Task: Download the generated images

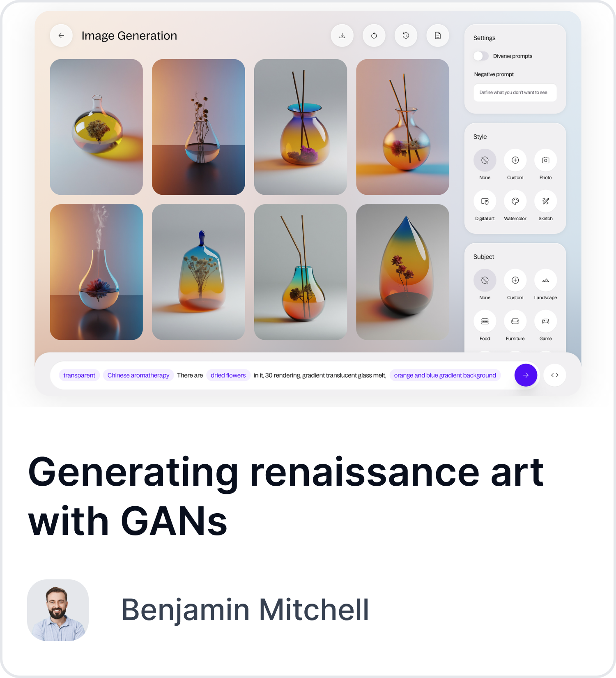Action: point(342,36)
